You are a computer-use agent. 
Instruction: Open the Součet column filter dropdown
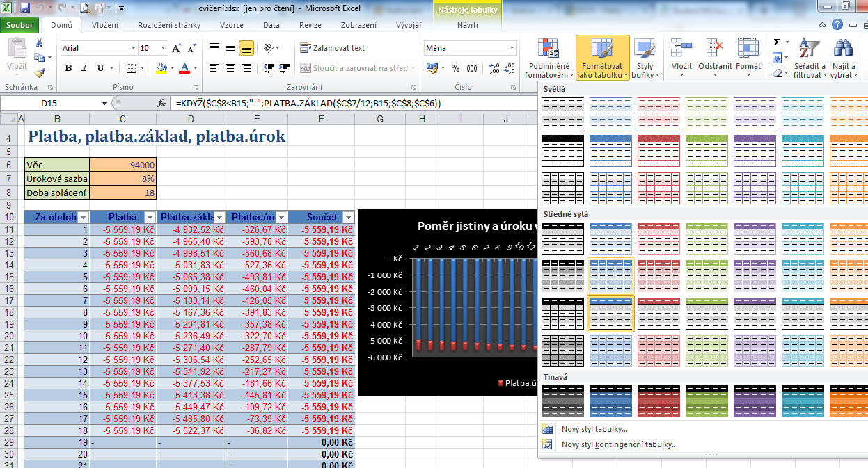347,218
